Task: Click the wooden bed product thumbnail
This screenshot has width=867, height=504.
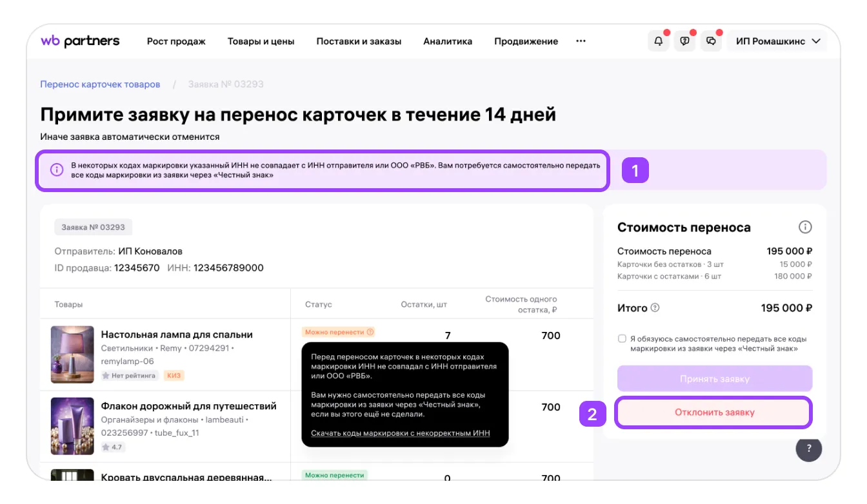Action: coord(72,474)
